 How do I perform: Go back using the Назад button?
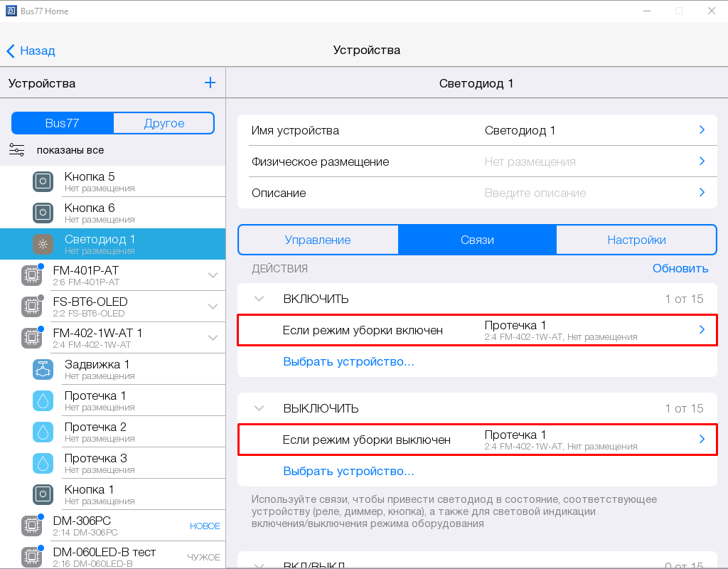tap(31, 50)
